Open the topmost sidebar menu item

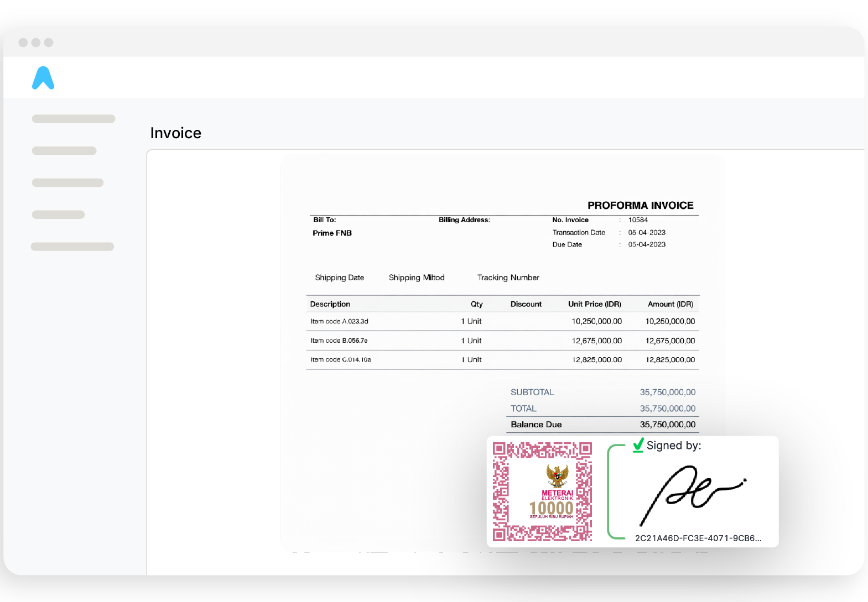[x=74, y=119]
